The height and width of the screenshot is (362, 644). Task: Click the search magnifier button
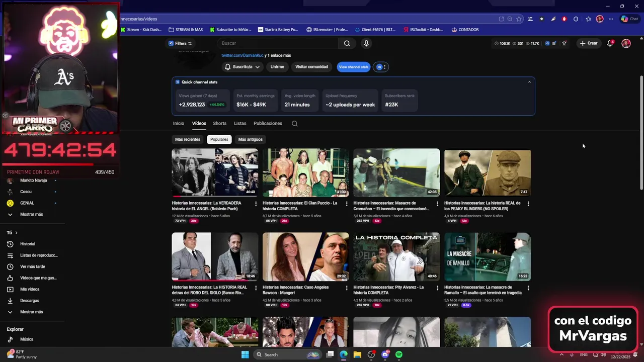point(347,43)
